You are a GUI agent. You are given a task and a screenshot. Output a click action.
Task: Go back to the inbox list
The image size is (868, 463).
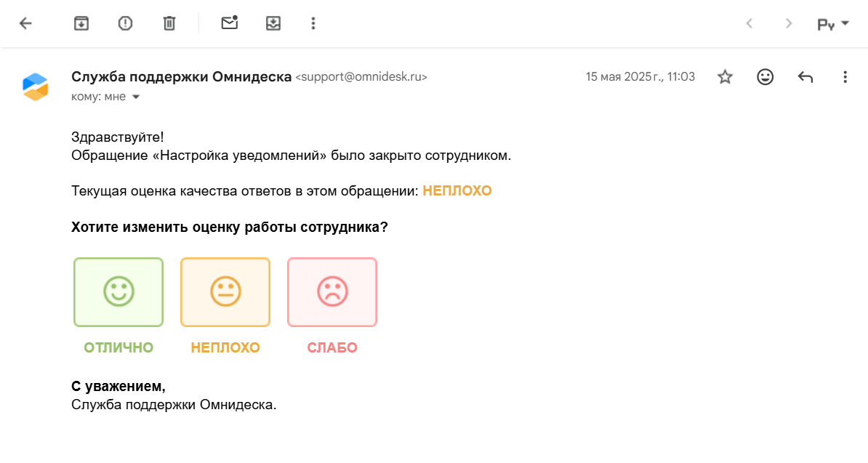pos(25,23)
